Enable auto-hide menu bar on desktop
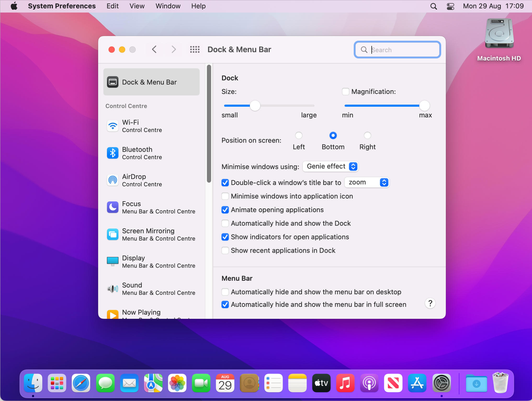Image resolution: width=532 pixels, height=401 pixels. coord(225,292)
